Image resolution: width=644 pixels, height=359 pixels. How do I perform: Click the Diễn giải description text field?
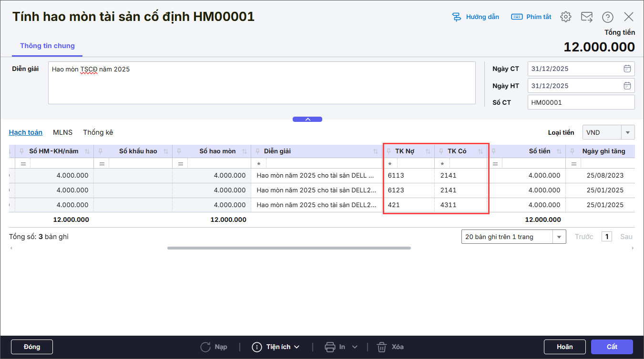(x=262, y=82)
